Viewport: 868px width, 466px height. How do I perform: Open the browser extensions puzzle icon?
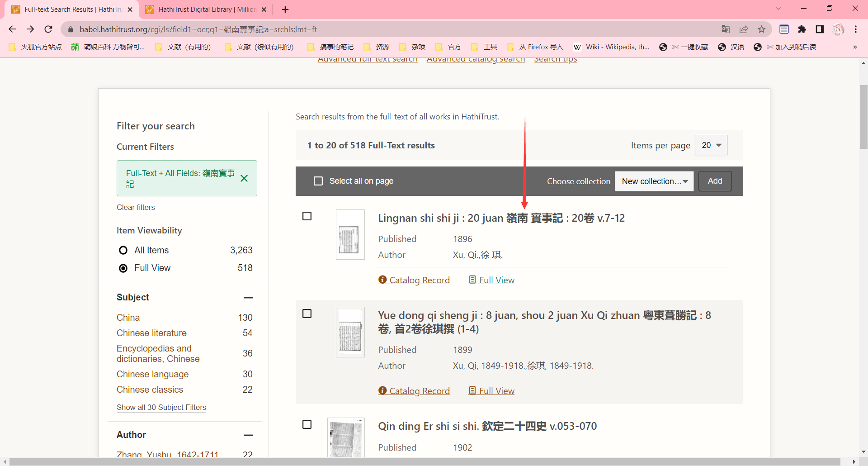(802, 29)
